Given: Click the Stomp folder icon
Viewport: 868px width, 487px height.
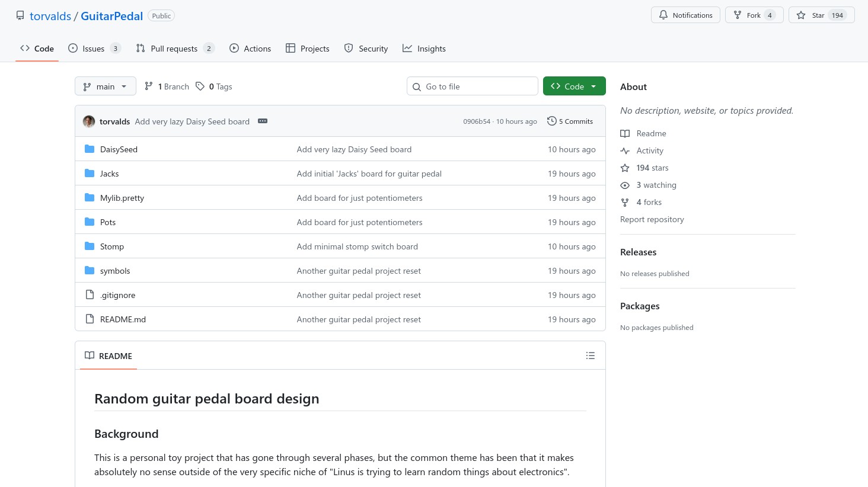Looking at the screenshot, I should point(90,246).
